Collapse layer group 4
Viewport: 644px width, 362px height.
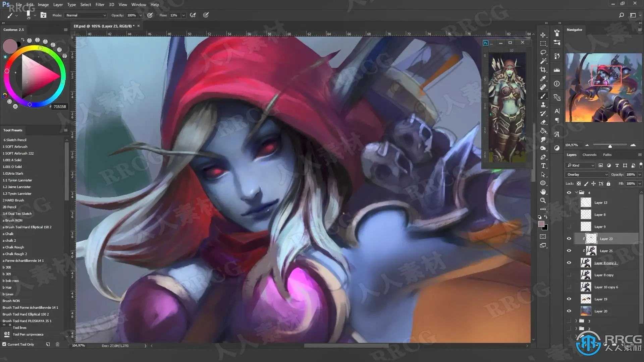point(576,193)
